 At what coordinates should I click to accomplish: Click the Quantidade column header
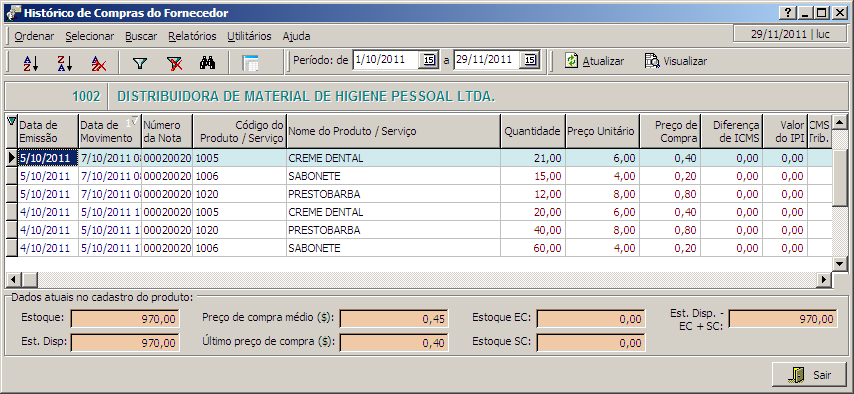tap(533, 131)
